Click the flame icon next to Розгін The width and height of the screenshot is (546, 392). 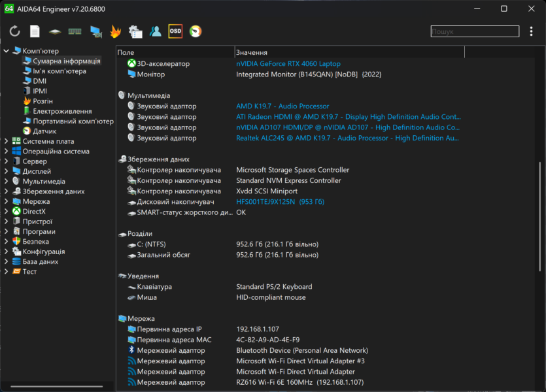[x=27, y=101]
